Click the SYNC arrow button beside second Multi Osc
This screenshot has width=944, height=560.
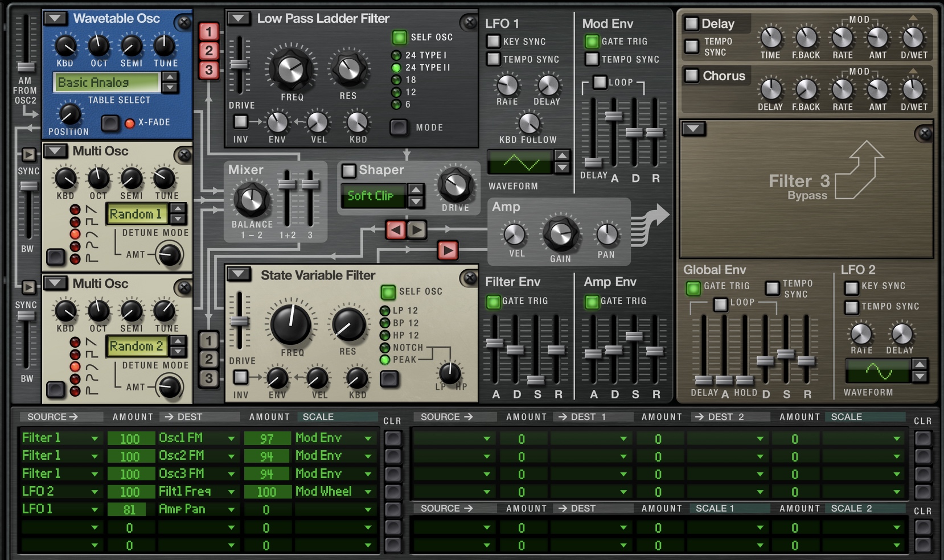point(28,287)
